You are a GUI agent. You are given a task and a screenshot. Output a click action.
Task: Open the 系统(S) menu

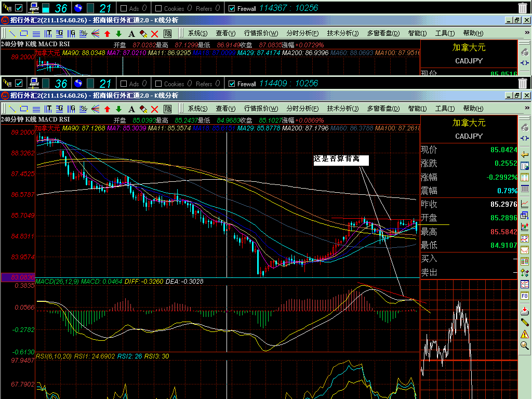[x=197, y=108]
